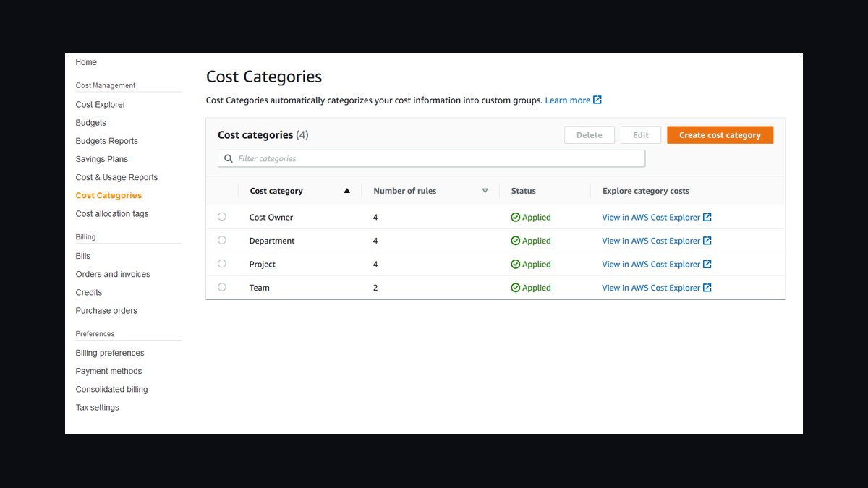Open Budgets in the sidebar

point(91,123)
